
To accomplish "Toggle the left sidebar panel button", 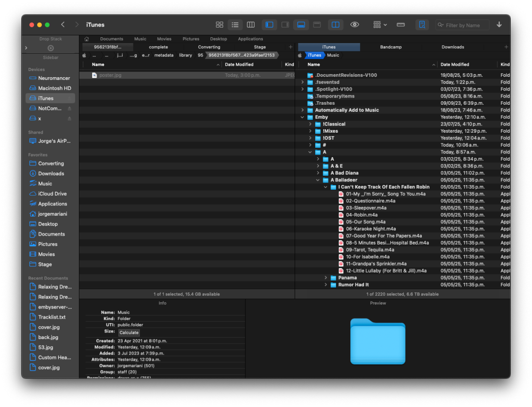I will click(270, 25).
